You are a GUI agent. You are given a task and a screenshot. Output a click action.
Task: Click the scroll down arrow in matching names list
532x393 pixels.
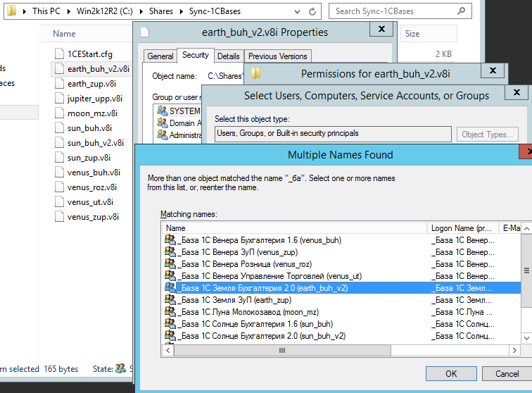coord(526,338)
